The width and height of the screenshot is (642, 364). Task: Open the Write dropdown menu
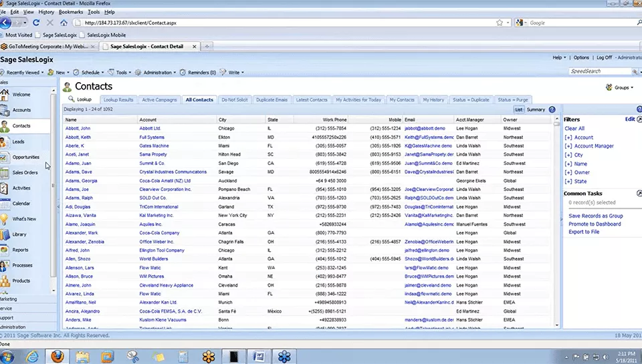click(232, 72)
